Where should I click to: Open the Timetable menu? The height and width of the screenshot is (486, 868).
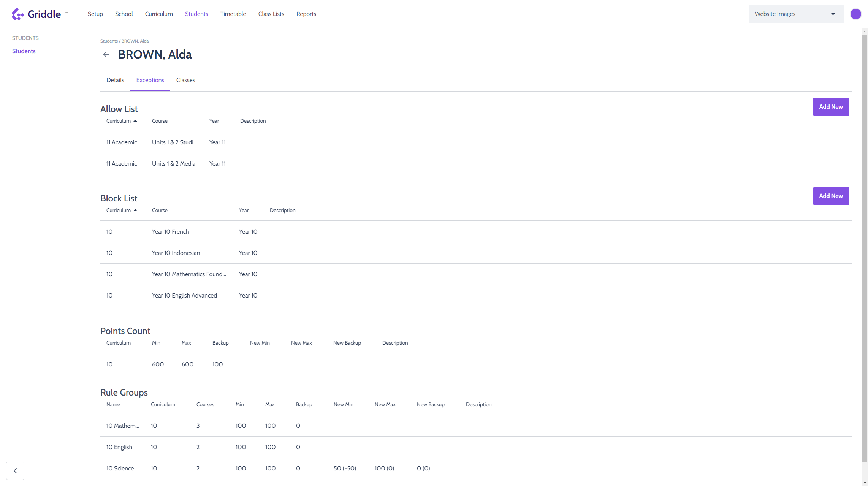click(233, 14)
